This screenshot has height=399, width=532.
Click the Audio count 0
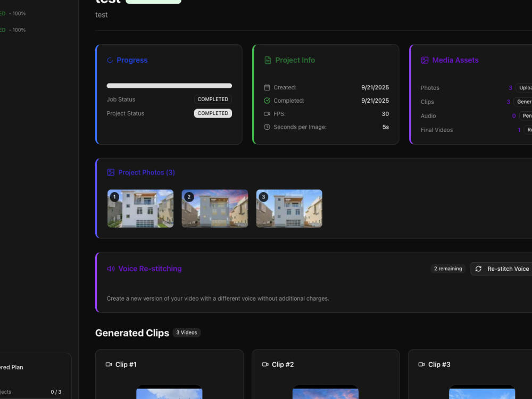(x=514, y=116)
